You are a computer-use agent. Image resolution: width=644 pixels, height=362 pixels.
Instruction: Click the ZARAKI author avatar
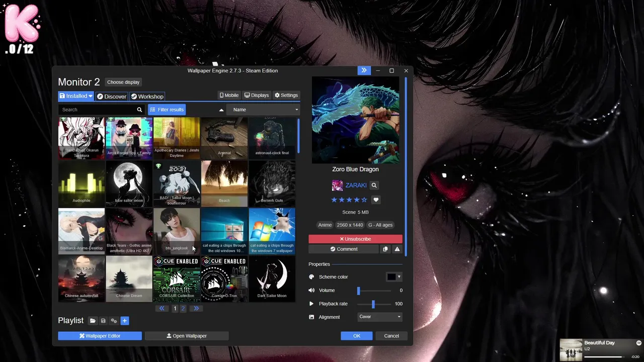(x=337, y=186)
